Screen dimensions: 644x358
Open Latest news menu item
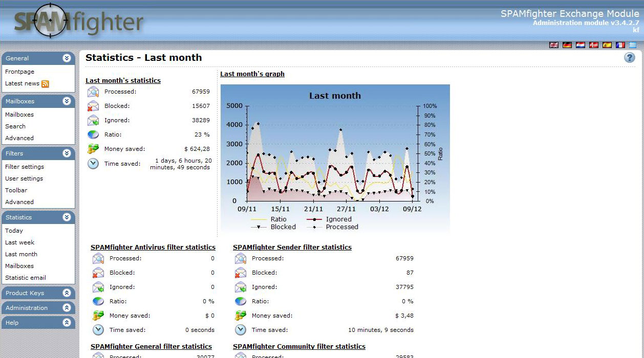tap(22, 83)
